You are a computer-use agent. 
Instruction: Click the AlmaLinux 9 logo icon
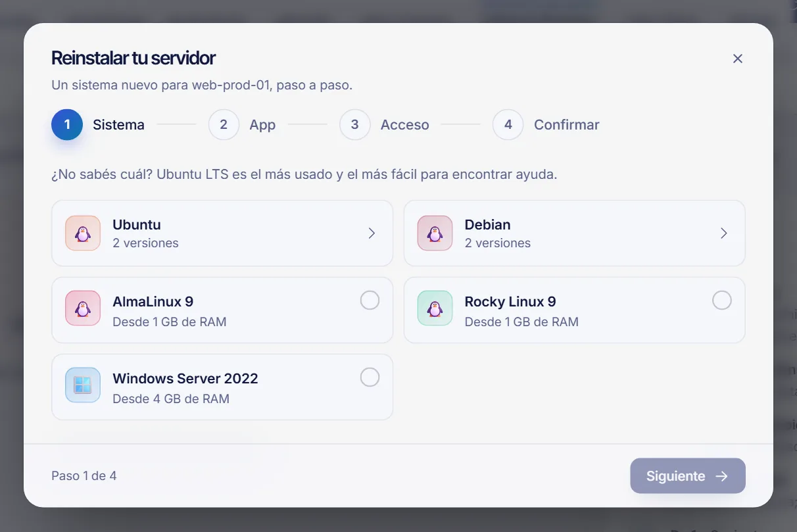click(x=83, y=308)
